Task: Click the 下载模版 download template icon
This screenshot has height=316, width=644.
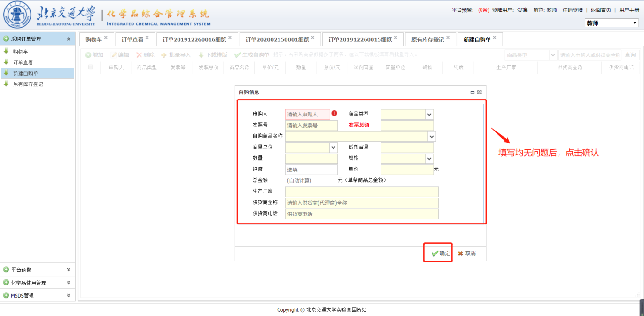Action: pos(201,55)
